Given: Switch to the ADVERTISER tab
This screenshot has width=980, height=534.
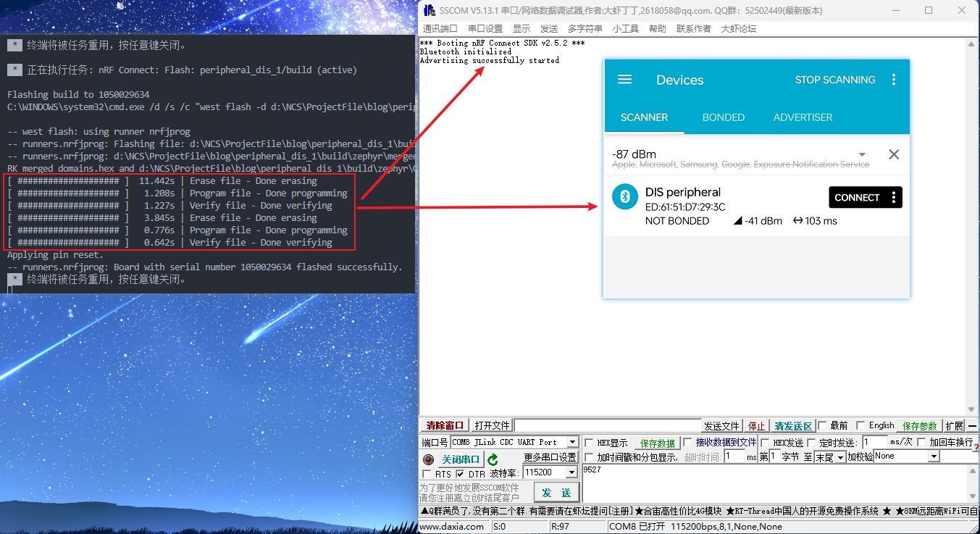Looking at the screenshot, I should (803, 117).
